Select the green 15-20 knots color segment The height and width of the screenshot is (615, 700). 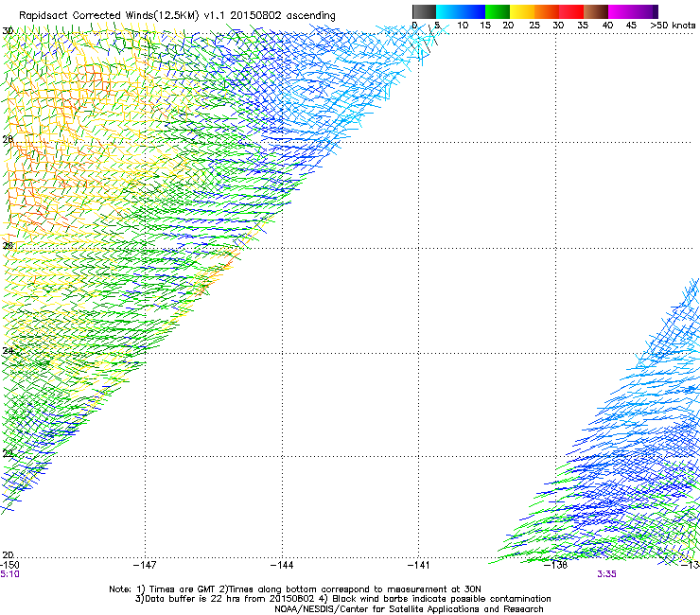[498, 11]
